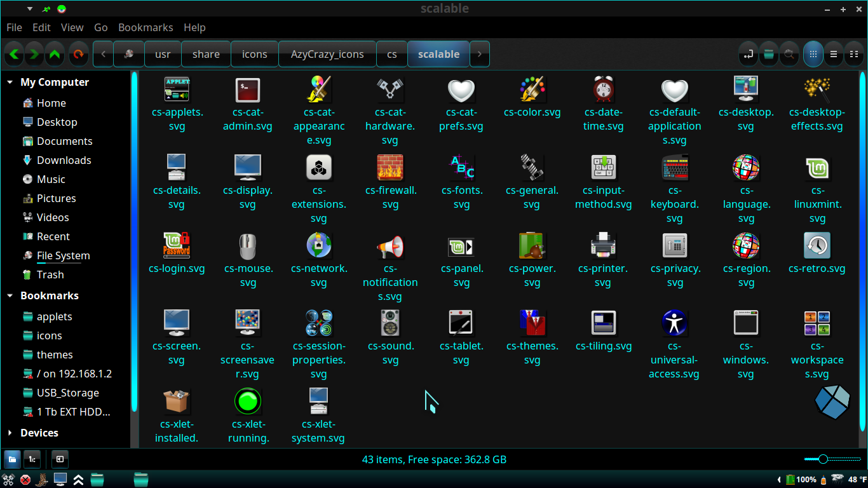Select the cs-workspaces.svg file

click(817, 345)
